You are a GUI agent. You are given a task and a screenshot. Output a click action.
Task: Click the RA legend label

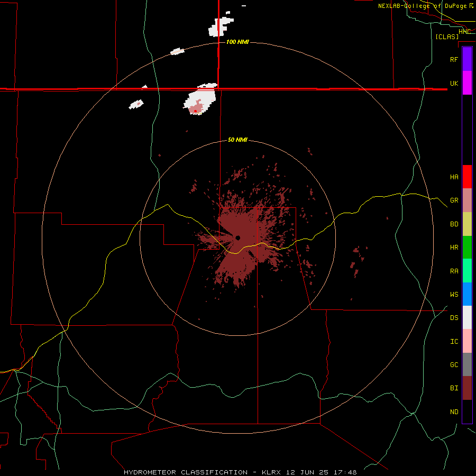pos(454,271)
